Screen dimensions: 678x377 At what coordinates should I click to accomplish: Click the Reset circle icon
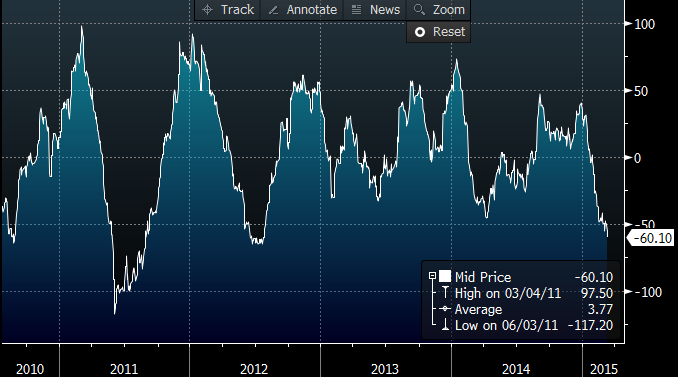pyautogui.click(x=420, y=32)
